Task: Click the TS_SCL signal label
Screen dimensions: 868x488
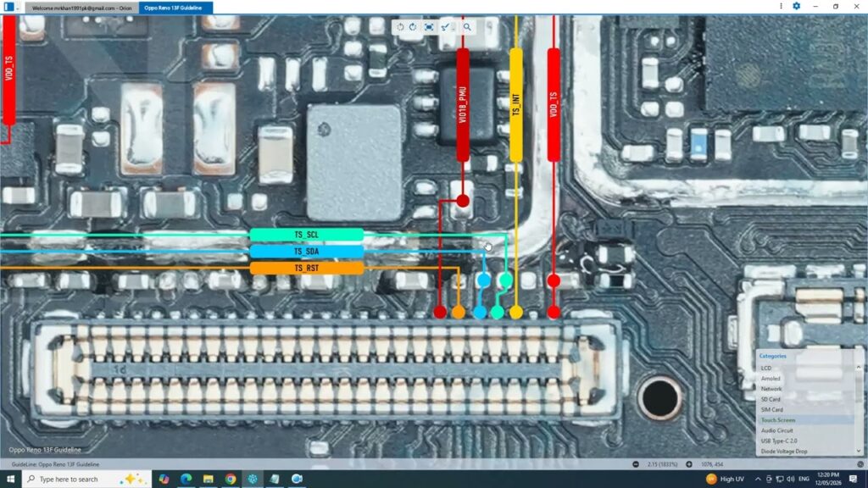Action: [x=307, y=235]
